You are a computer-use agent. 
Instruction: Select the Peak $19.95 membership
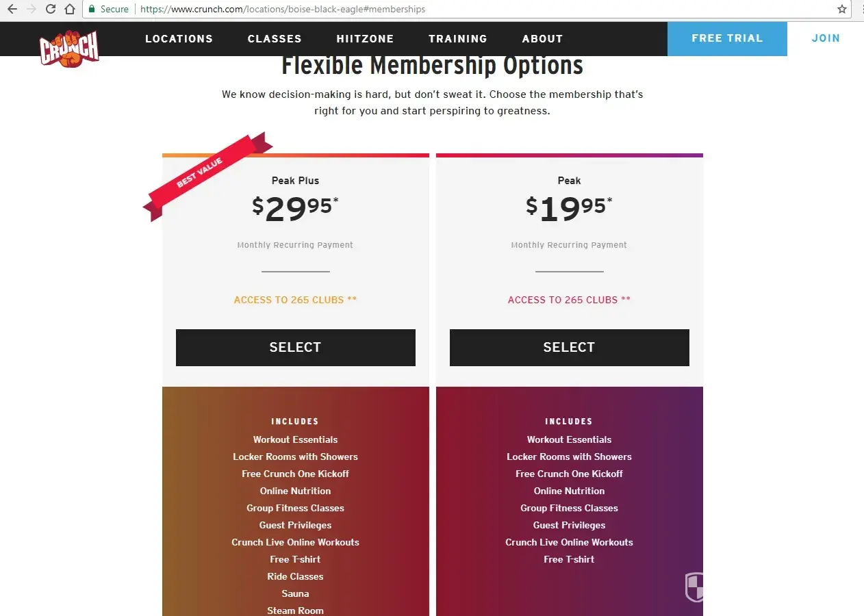569,348
